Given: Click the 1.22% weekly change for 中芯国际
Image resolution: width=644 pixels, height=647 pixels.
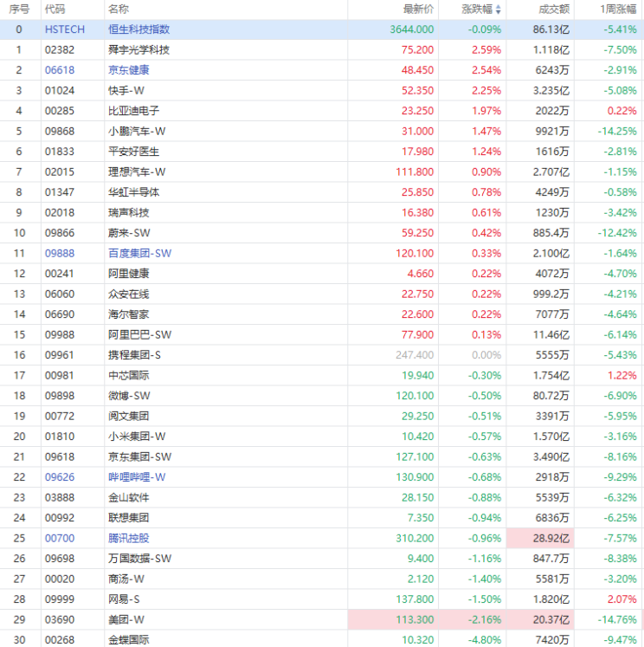Looking at the screenshot, I should coord(622,376).
